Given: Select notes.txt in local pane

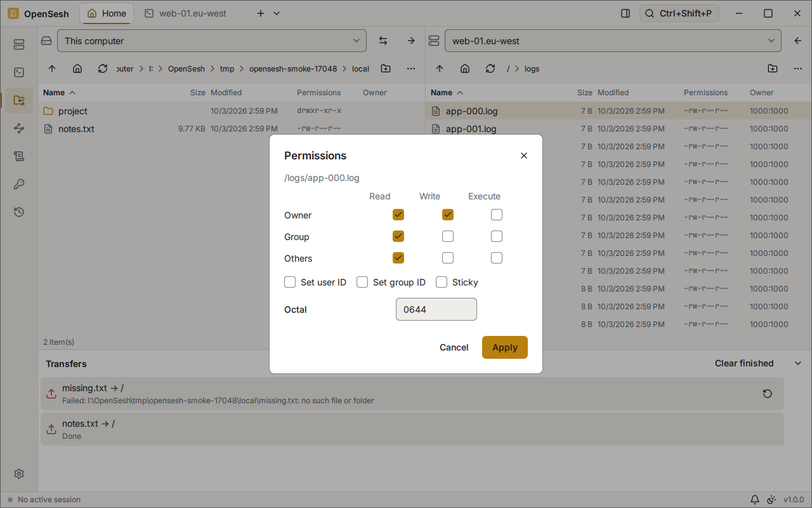Looking at the screenshot, I should pyautogui.click(x=231, y=129).
